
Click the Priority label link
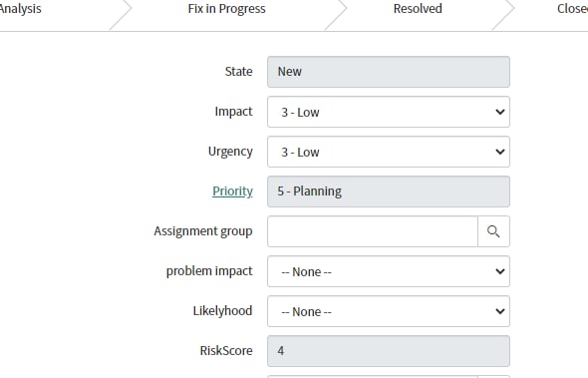[x=232, y=191]
